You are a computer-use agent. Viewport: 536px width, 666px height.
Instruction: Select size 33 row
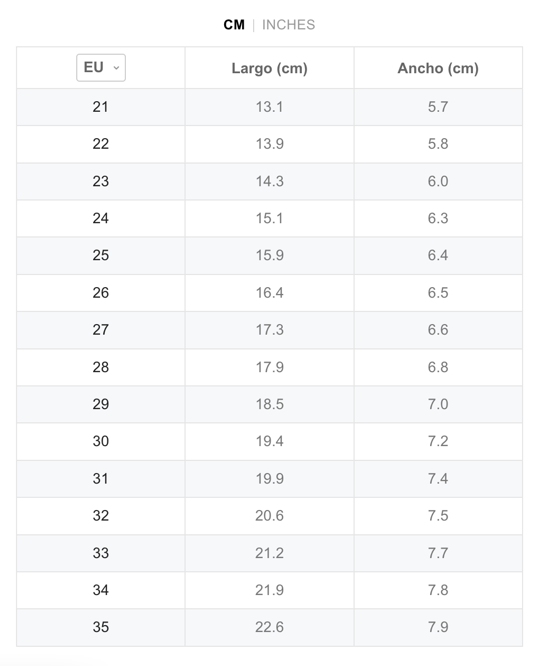269,553
